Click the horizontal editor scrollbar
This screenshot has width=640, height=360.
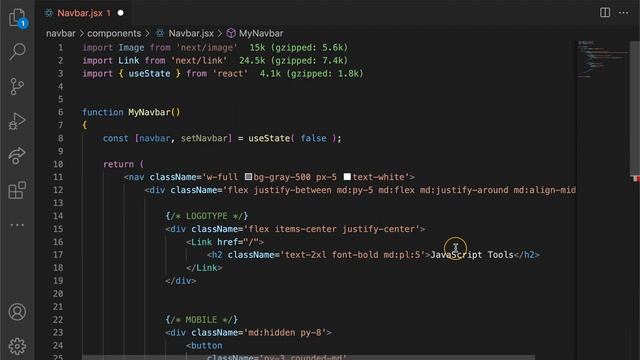point(308,358)
